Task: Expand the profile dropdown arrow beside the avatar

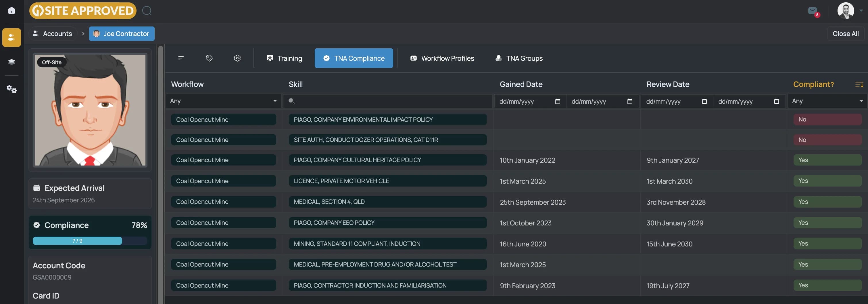Action: tap(861, 10)
